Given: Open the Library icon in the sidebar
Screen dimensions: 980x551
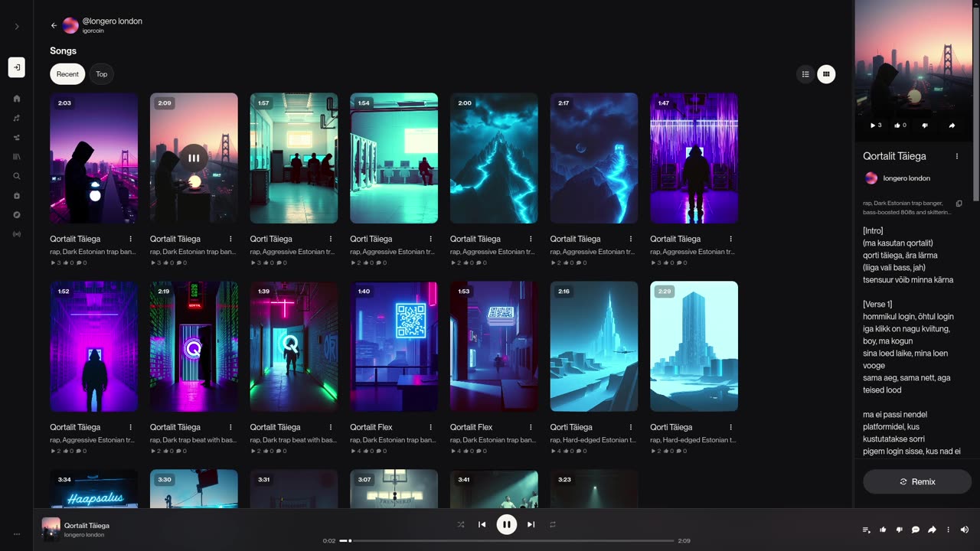Looking at the screenshot, I should pyautogui.click(x=17, y=157).
